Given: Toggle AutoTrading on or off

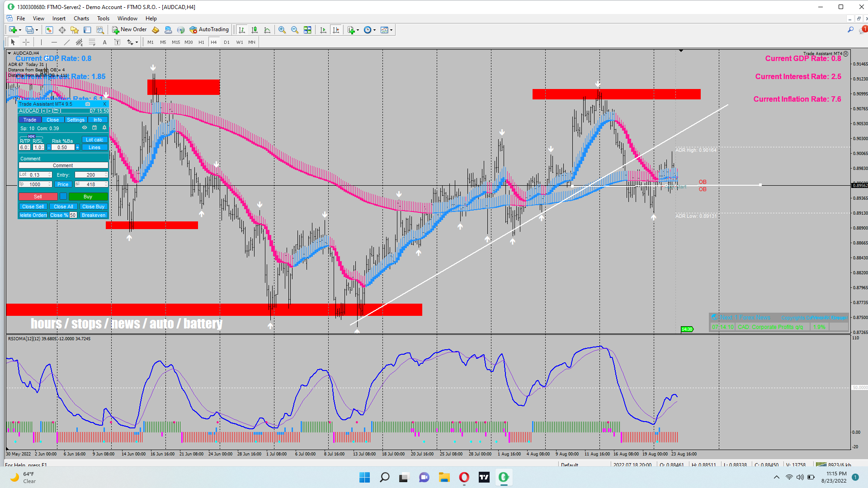Looking at the screenshot, I should (209, 30).
